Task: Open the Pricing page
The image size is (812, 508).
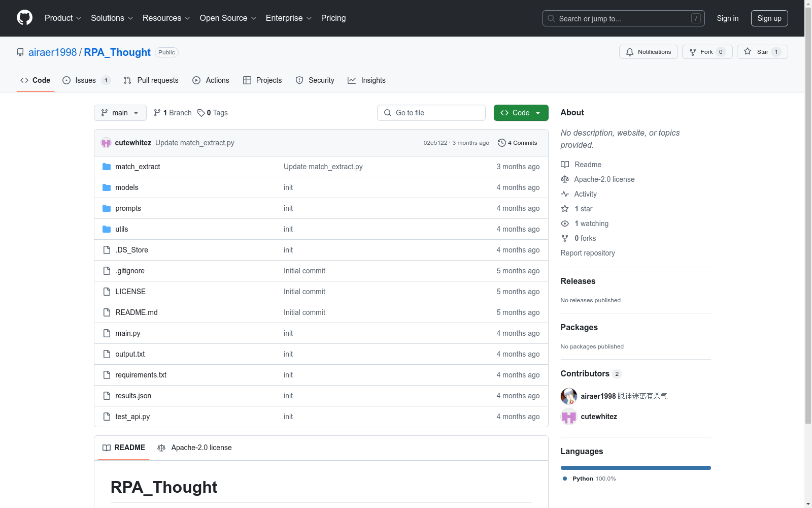Action: 333,18
